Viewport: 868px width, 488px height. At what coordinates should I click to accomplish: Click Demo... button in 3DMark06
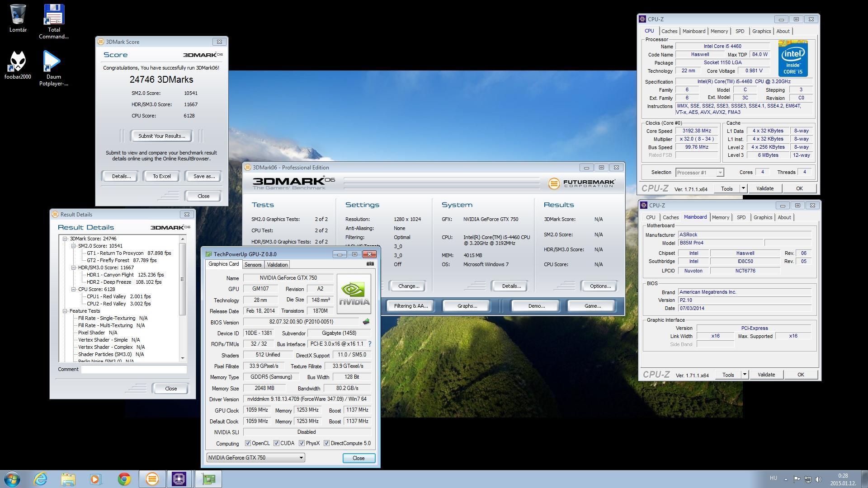pyautogui.click(x=536, y=306)
